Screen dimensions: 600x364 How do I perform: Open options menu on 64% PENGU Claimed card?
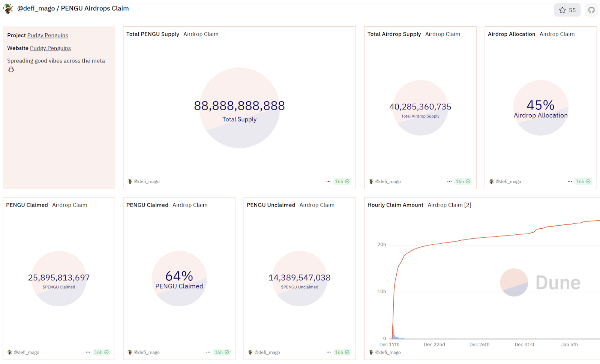[208, 352]
